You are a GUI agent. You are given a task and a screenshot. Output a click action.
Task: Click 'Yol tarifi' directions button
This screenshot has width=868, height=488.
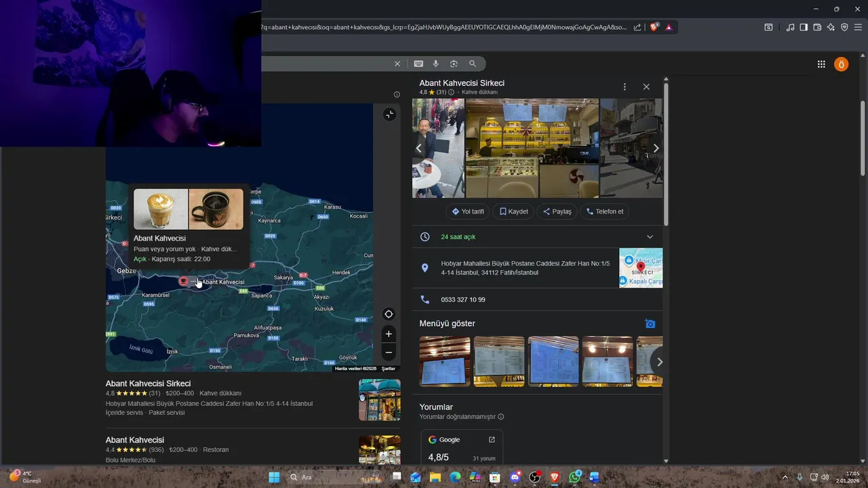point(468,211)
